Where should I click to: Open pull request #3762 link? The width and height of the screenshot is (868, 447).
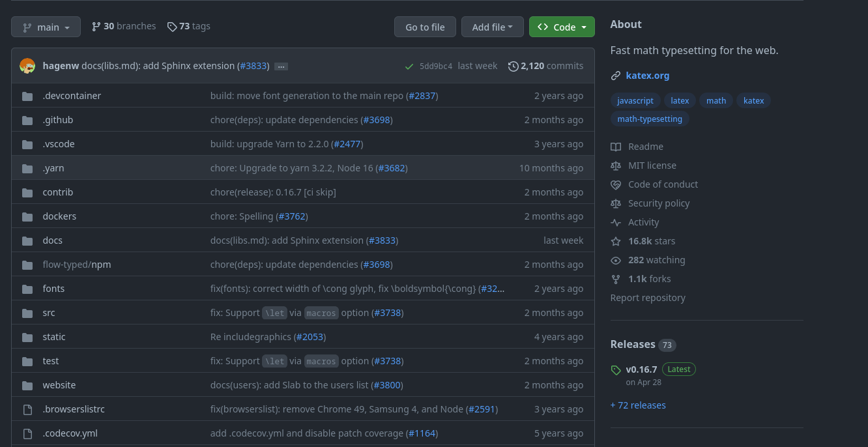click(x=292, y=216)
